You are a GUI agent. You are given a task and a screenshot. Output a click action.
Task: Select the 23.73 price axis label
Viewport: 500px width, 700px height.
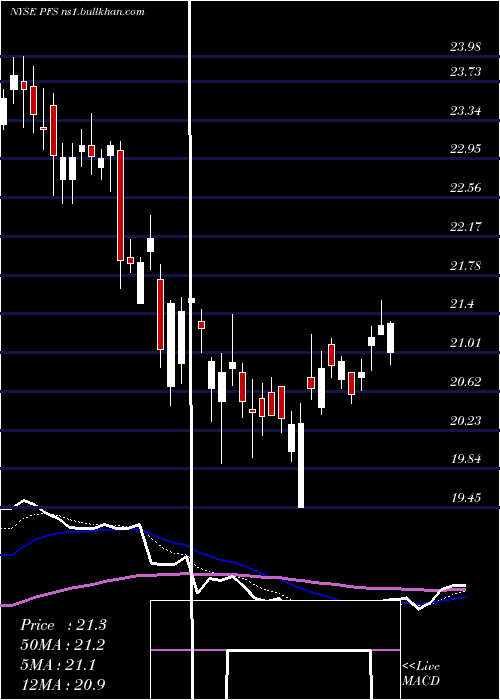coord(466,71)
